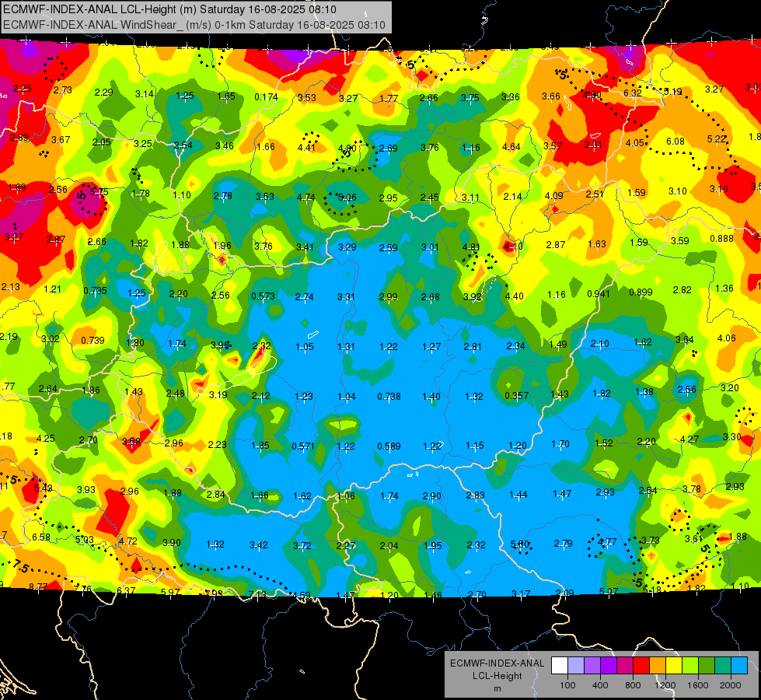The height and width of the screenshot is (700, 761).
Task: Click the dark green legend swatch
Action: pyautogui.click(x=707, y=665)
